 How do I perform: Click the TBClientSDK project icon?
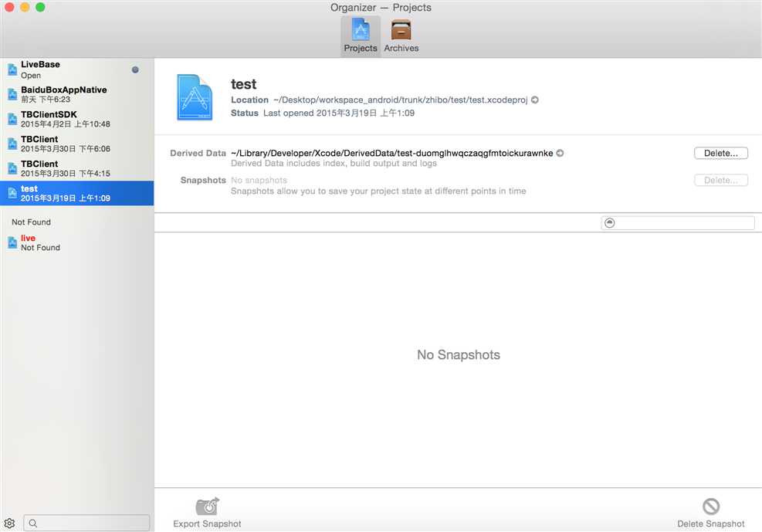[12, 119]
